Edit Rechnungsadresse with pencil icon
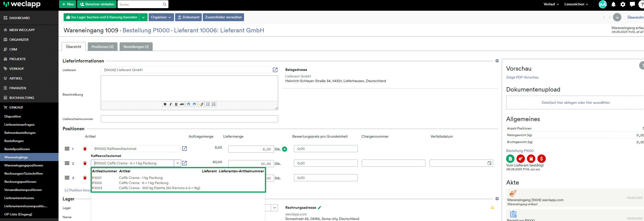644x221 pixels. tap(320, 207)
